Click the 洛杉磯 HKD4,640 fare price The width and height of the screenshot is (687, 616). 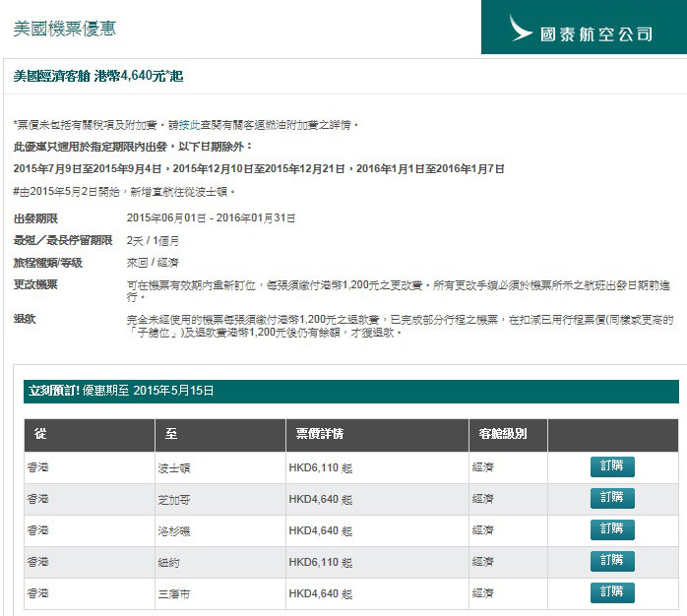click(x=319, y=531)
